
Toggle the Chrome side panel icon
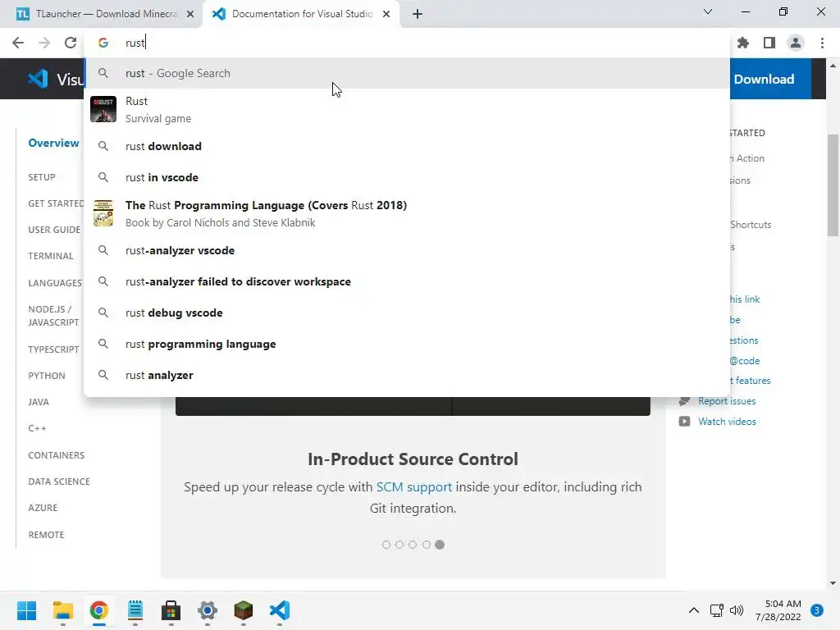coord(769,43)
